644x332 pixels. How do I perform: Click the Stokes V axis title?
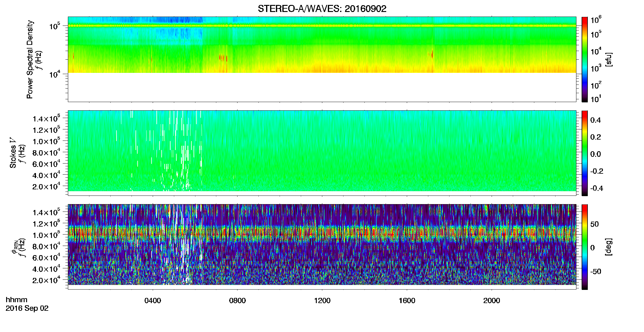pyautogui.click(x=13, y=153)
